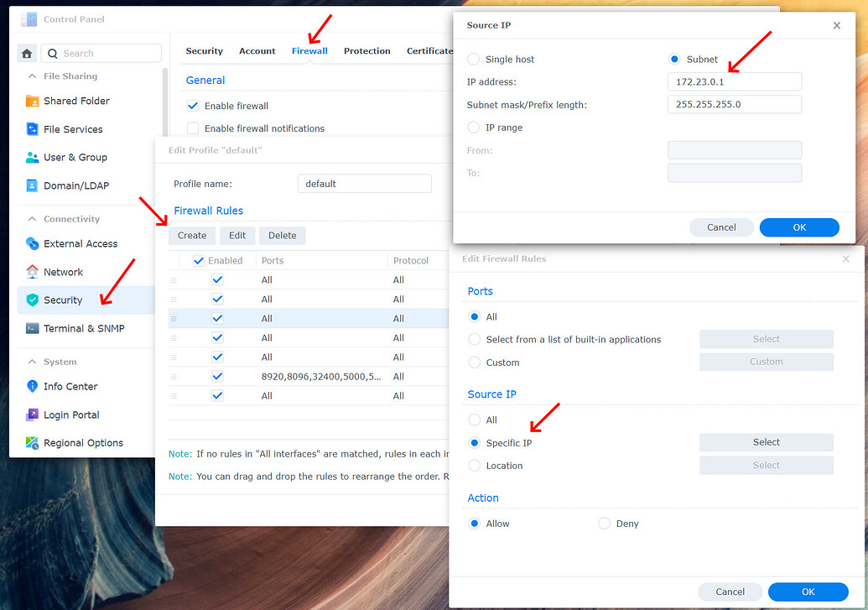Image resolution: width=868 pixels, height=610 pixels.
Task: Switch to the Protection tab
Action: click(366, 50)
